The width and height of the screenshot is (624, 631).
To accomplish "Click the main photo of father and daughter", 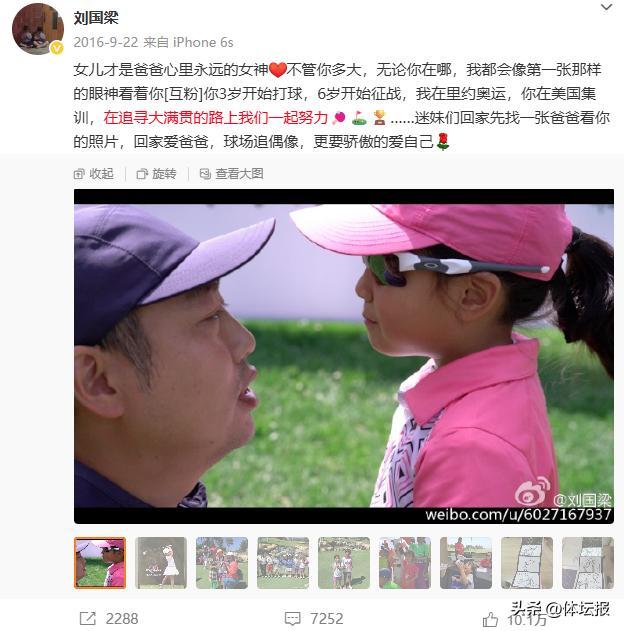I will (x=344, y=356).
